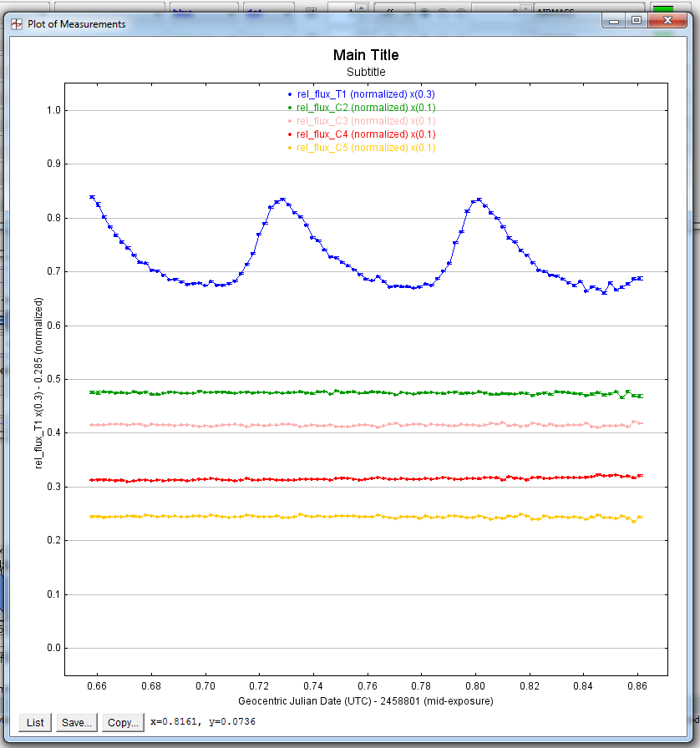Close the Plot of Measurements window
This screenshot has width=700, height=748.
pyautogui.click(x=669, y=22)
